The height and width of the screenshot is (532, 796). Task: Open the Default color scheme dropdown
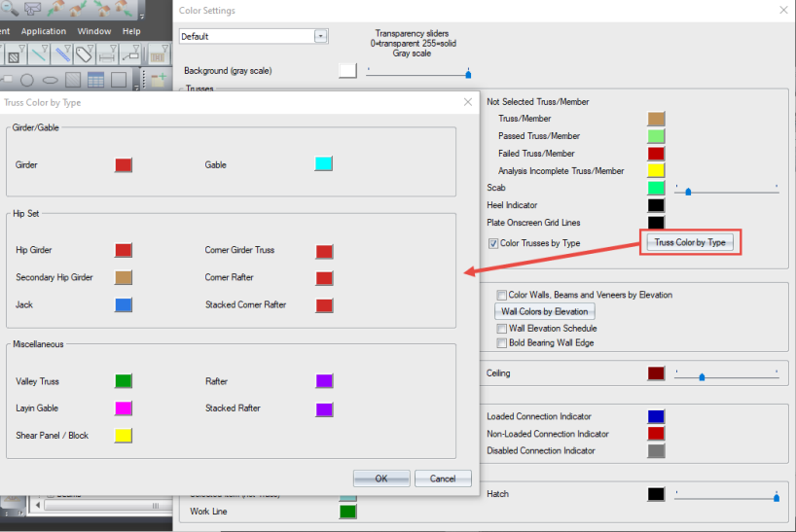320,37
